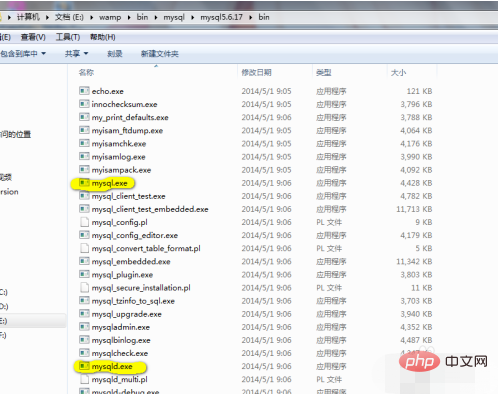The image size is (498, 394).
Task: Open the 包含到库中 dropdown
Action: [23, 53]
